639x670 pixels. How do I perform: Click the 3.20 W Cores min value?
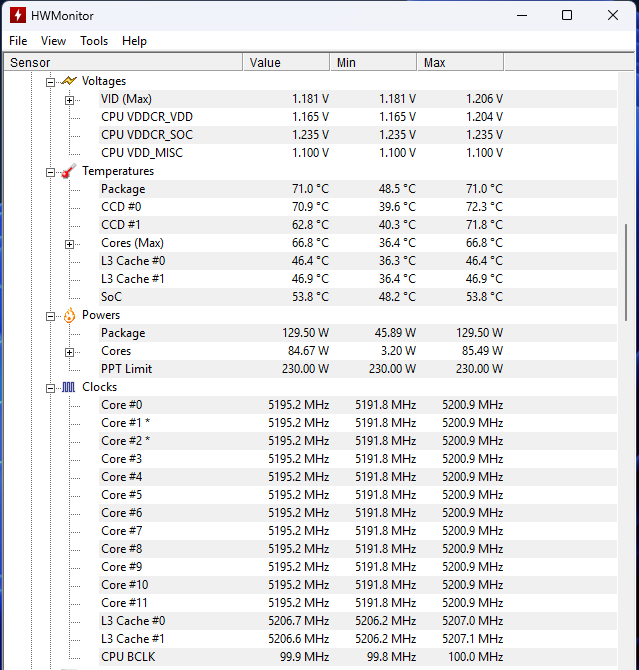coord(398,351)
